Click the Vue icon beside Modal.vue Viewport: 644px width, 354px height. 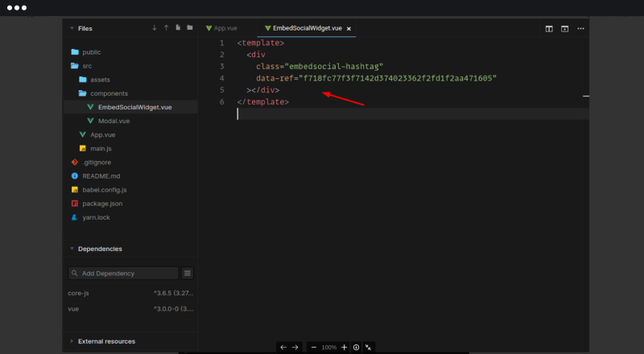pyautogui.click(x=90, y=121)
